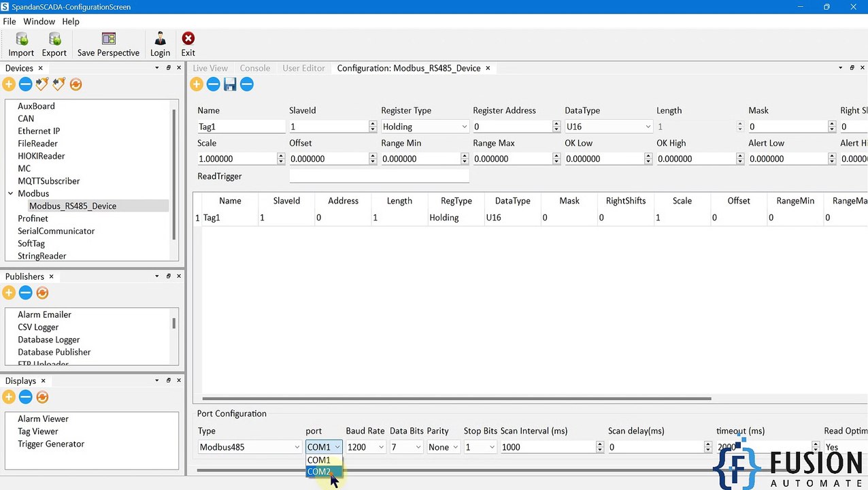Close the Displays panel tab
The width and height of the screenshot is (868, 490).
[x=43, y=380]
